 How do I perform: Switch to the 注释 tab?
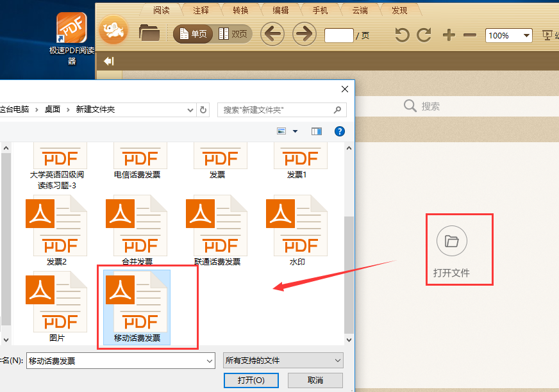point(201,10)
